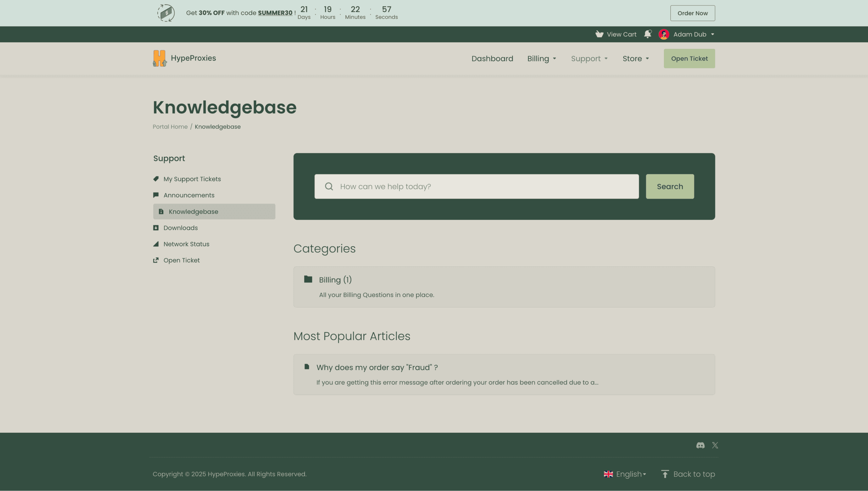Image resolution: width=868 pixels, height=491 pixels.
Task: Click the UK flag language icon
Action: [608, 474]
